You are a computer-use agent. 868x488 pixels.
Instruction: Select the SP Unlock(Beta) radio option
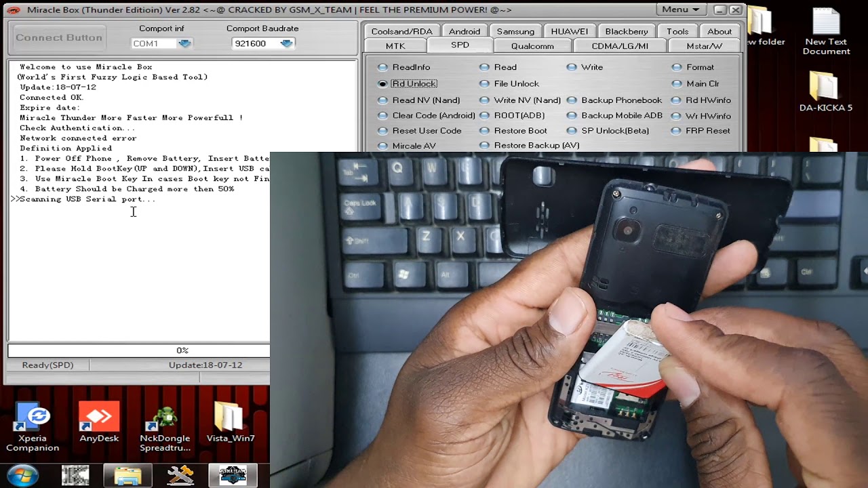click(x=608, y=131)
